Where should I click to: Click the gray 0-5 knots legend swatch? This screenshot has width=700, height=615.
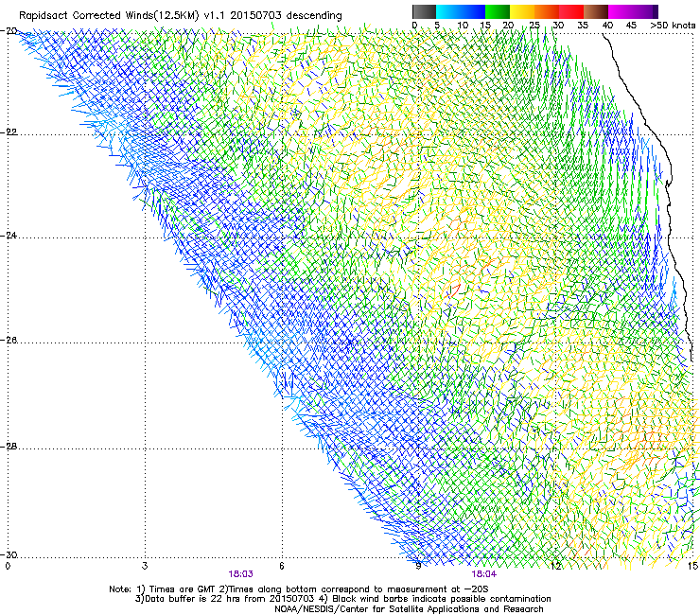click(x=424, y=11)
